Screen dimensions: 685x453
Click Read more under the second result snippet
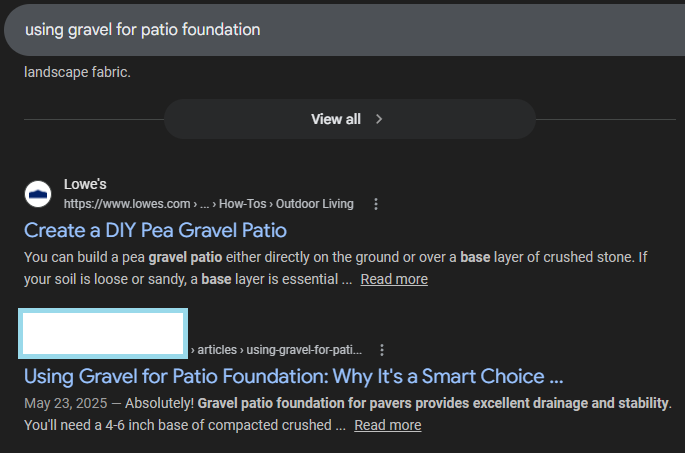pyautogui.click(x=387, y=425)
